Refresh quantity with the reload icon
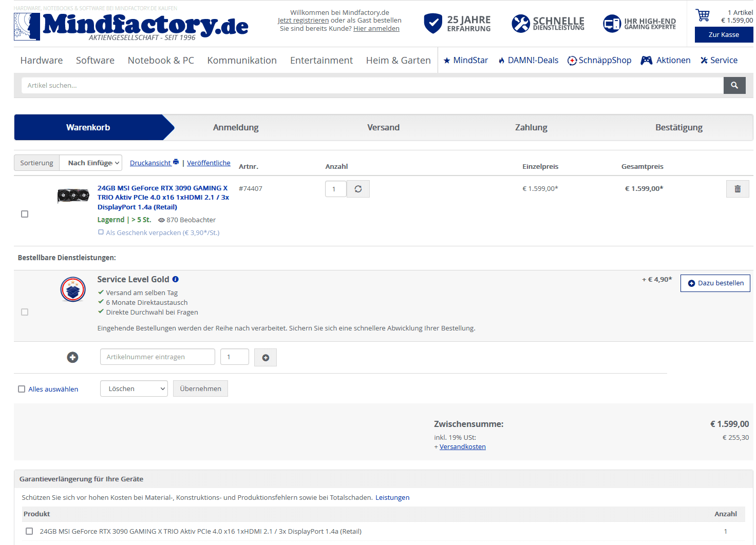756x545 pixels. pos(358,189)
